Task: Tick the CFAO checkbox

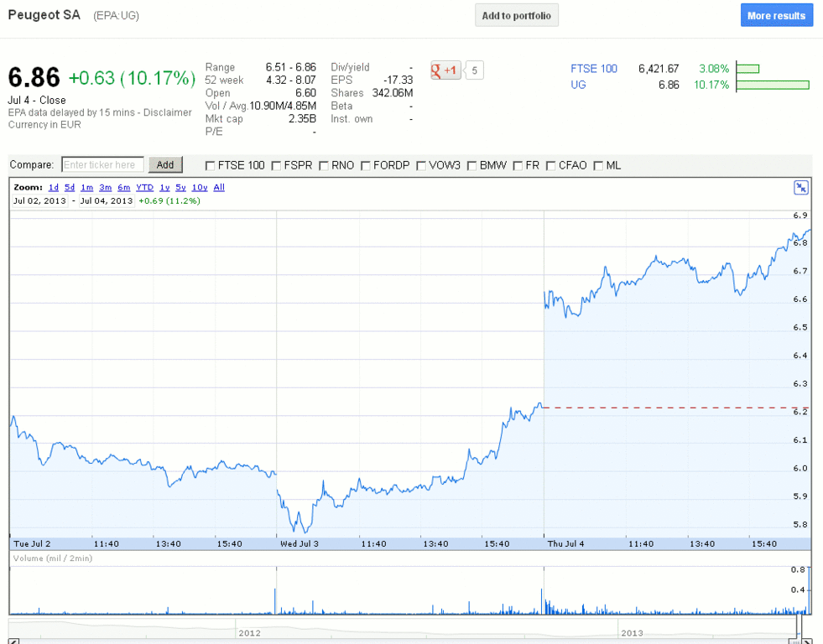Action: pos(550,166)
